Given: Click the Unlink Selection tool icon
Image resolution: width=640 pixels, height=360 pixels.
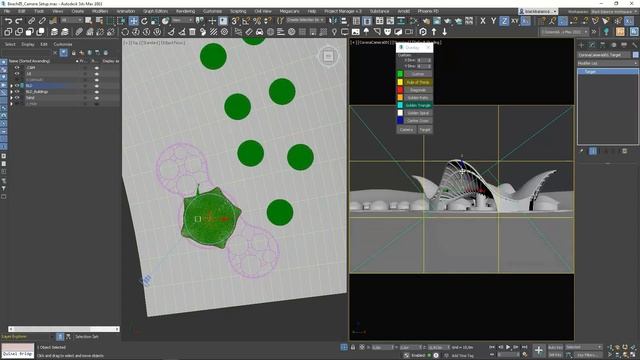Looking at the screenshot, I should click(42, 20).
